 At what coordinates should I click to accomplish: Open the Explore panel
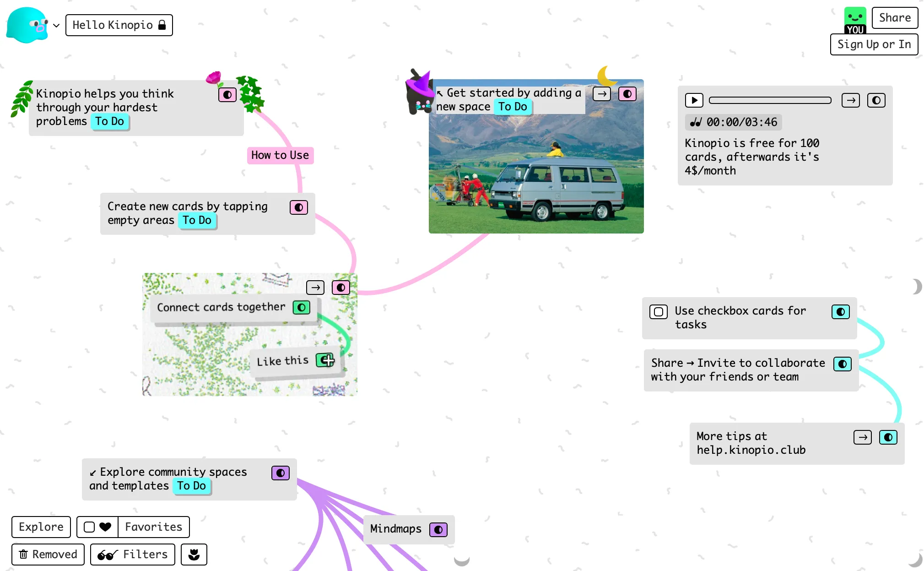click(x=41, y=527)
